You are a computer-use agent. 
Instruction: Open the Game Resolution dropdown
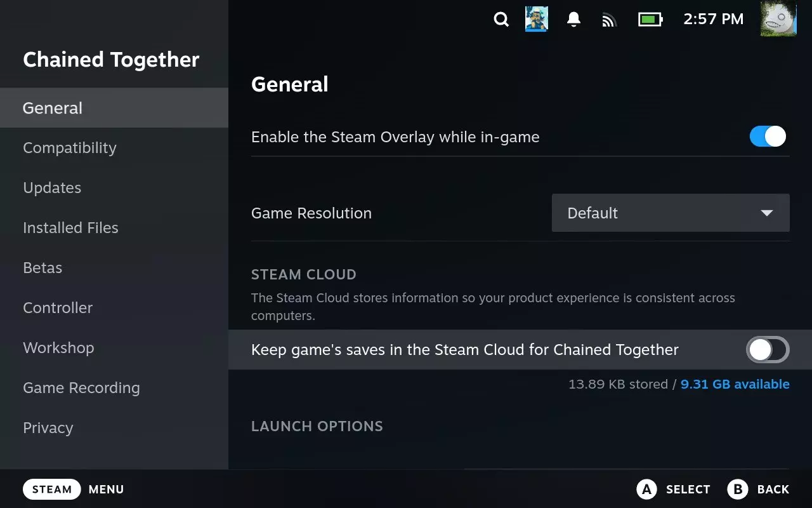point(671,213)
